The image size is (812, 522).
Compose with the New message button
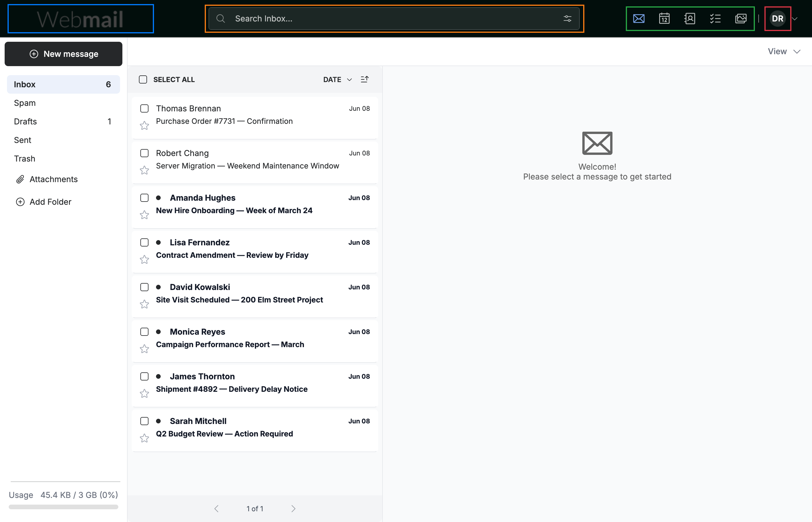click(x=64, y=54)
